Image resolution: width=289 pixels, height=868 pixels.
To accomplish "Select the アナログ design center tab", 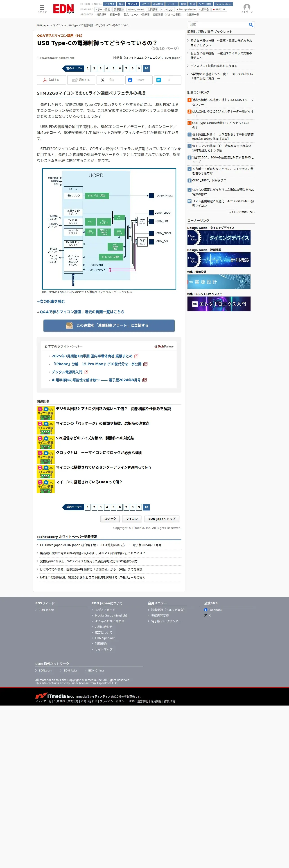I will coord(110,4).
